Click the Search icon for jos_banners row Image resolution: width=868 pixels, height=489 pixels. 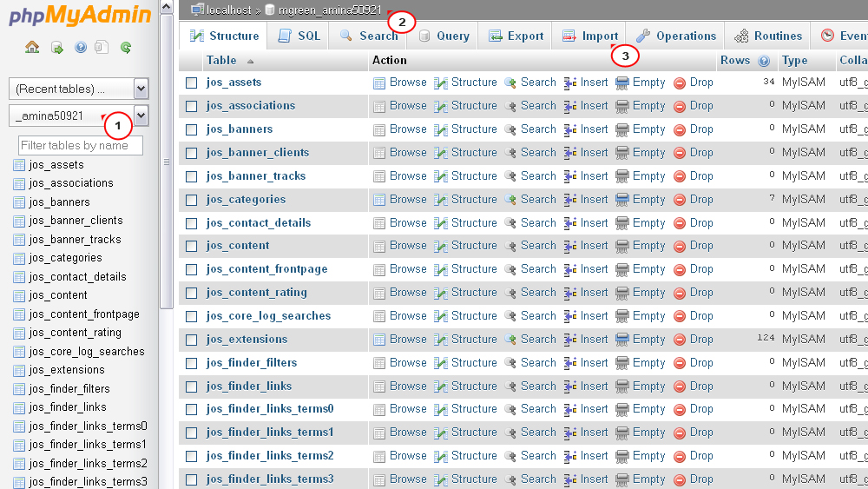coord(510,129)
